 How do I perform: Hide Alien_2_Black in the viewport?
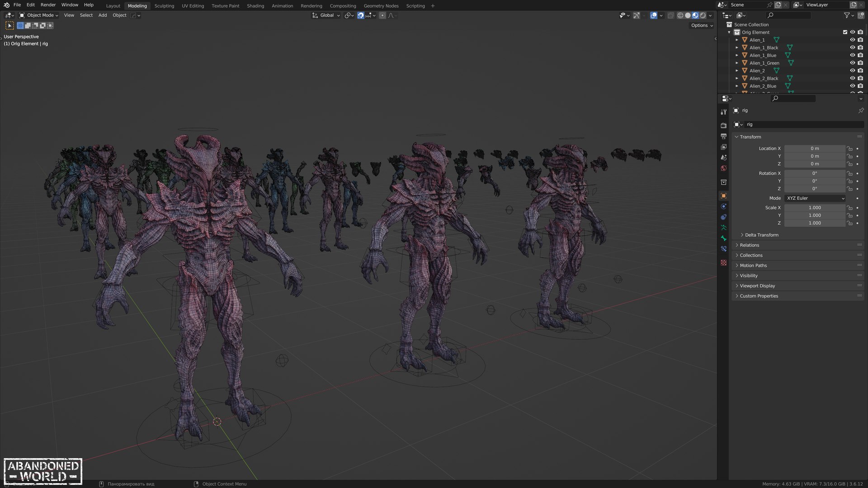click(853, 78)
